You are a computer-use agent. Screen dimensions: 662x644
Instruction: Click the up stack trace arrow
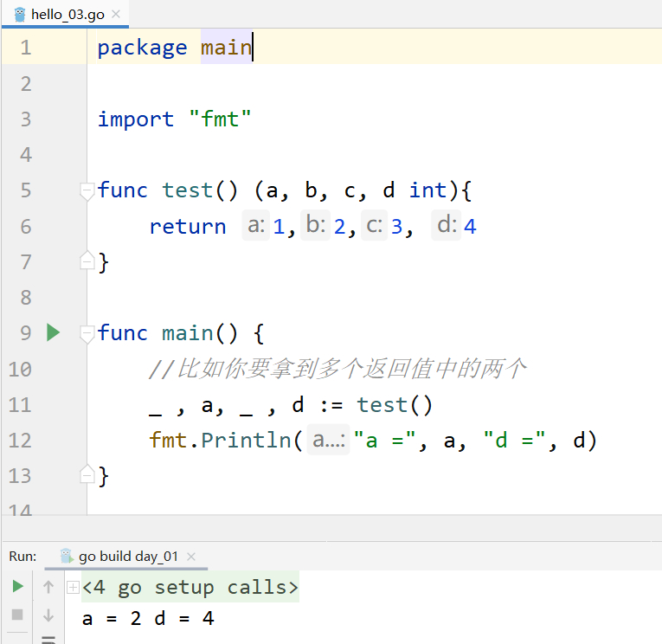pos(48,587)
